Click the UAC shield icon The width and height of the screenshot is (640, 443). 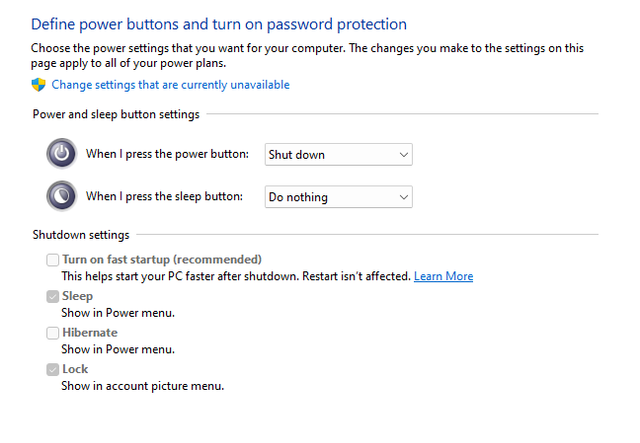(38, 85)
